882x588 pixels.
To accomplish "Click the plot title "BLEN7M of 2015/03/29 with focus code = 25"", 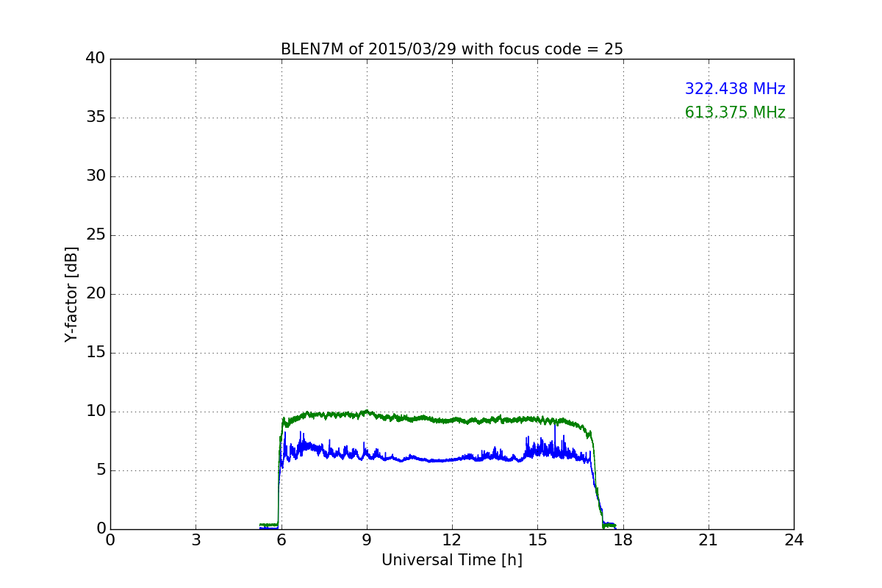I will [x=452, y=49].
